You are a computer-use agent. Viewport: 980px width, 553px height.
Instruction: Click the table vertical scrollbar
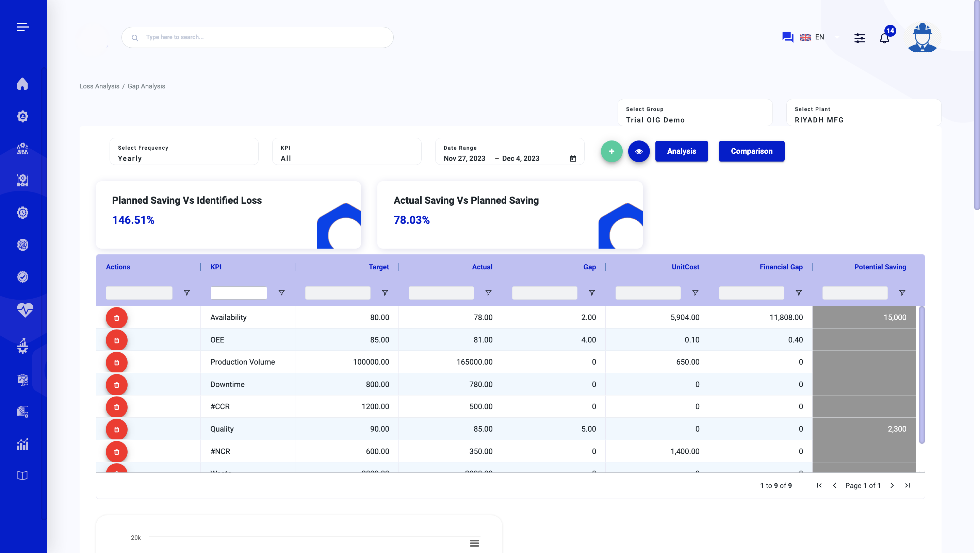[x=922, y=375]
